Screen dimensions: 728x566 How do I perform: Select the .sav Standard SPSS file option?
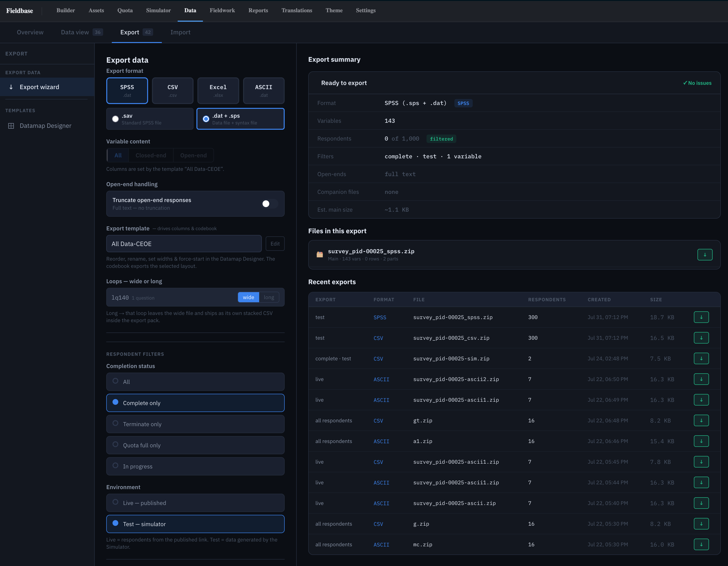click(x=150, y=119)
